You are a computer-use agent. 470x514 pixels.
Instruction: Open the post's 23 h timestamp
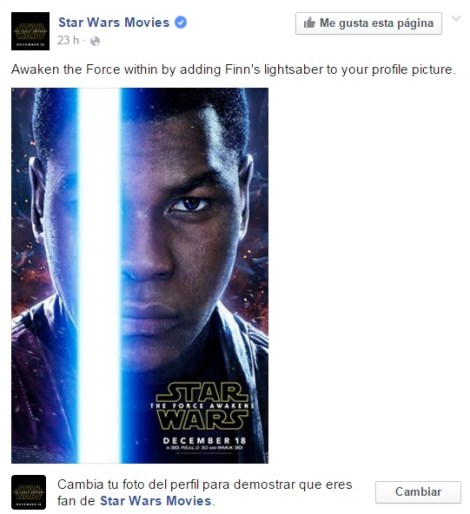pyautogui.click(x=68, y=41)
